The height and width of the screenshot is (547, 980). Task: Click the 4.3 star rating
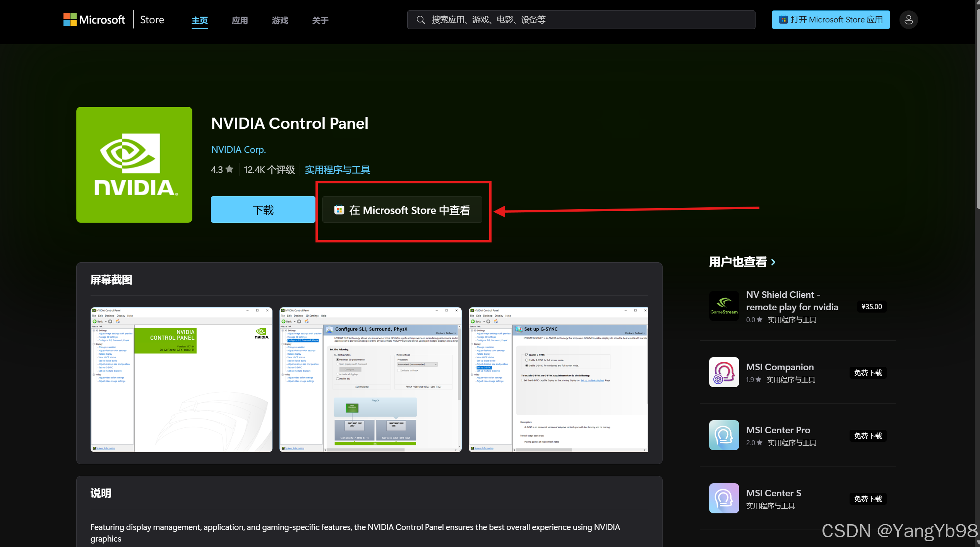point(222,170)
